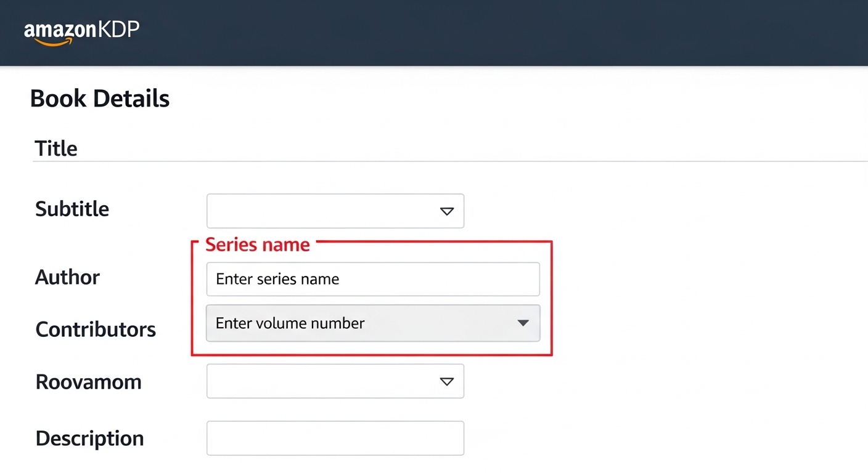The image size is (868, 473).
Task: Click the Roovamom label text
Action: [89, 382]
